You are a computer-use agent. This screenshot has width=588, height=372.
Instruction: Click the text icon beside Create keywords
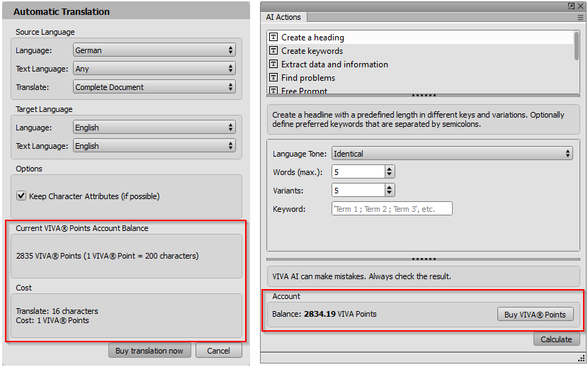point(273,51)
